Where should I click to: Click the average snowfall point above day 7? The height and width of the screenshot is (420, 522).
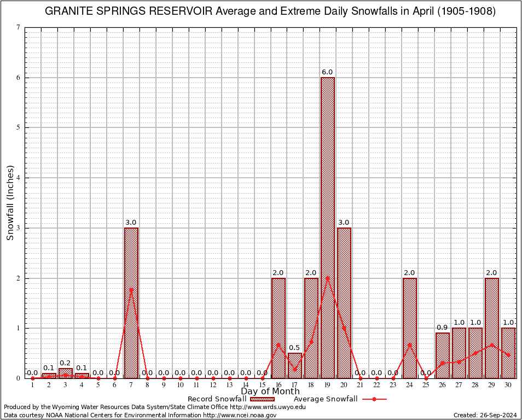131,289
